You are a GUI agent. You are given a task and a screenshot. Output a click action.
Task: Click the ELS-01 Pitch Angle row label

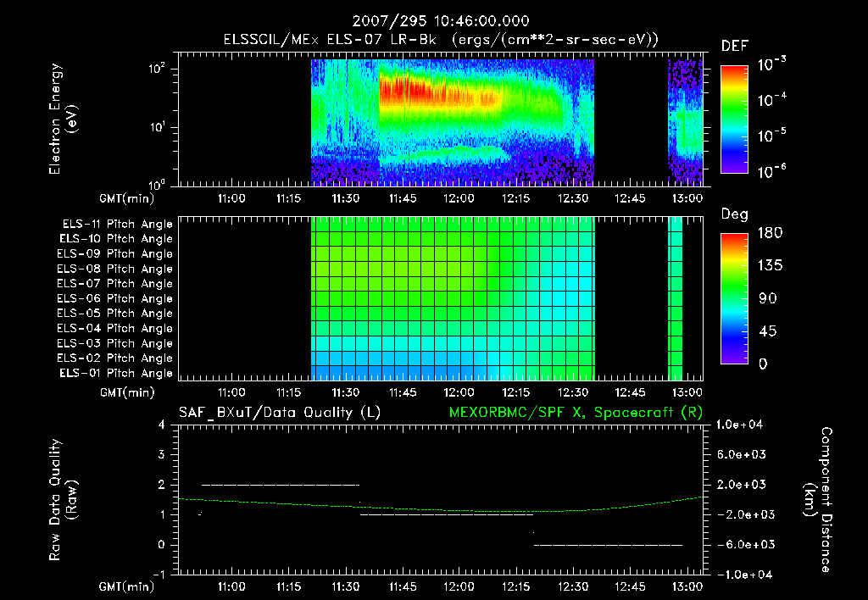point(116,373)
